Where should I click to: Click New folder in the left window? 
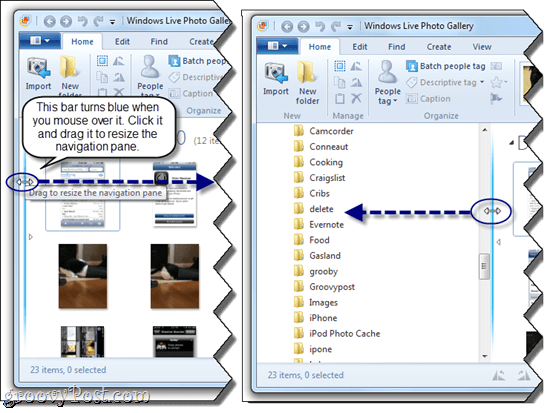[x=69, y=76]
